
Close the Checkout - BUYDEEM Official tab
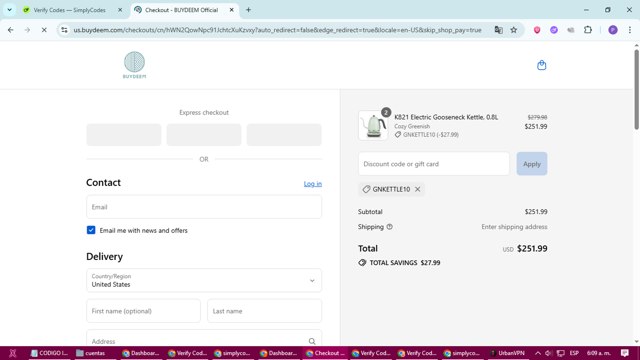pyautogui.click(x=231, y=10)
